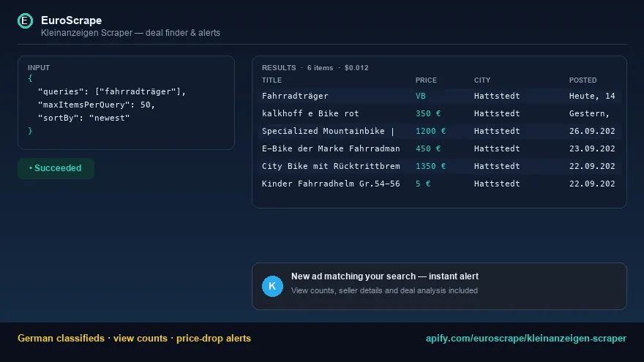Click Hattstedt city in the Kinder Fahrradhelm row
This screenshot has width=644, height=362.
click(x=497, y=184)
